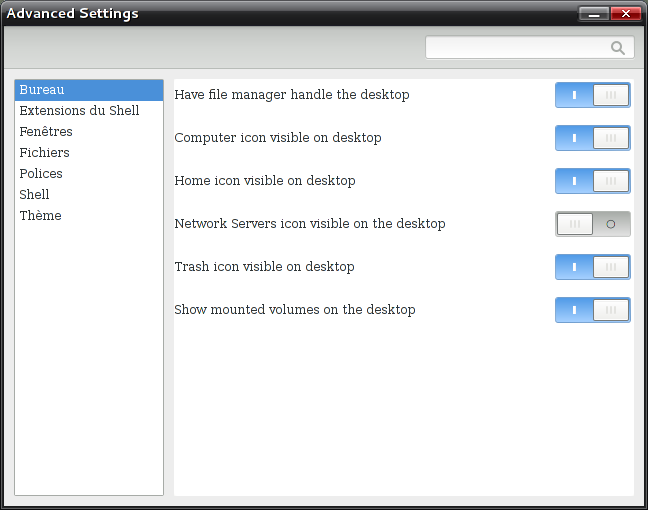648x510 pixels.
Task: Select Bureau in the sidebar
Action: [42, 90]
